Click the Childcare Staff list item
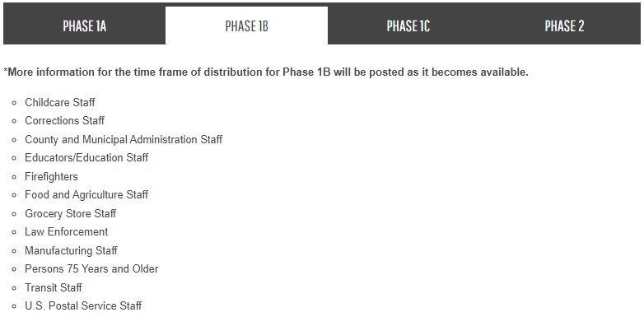The image size is (644, 317). coord(60,102)
